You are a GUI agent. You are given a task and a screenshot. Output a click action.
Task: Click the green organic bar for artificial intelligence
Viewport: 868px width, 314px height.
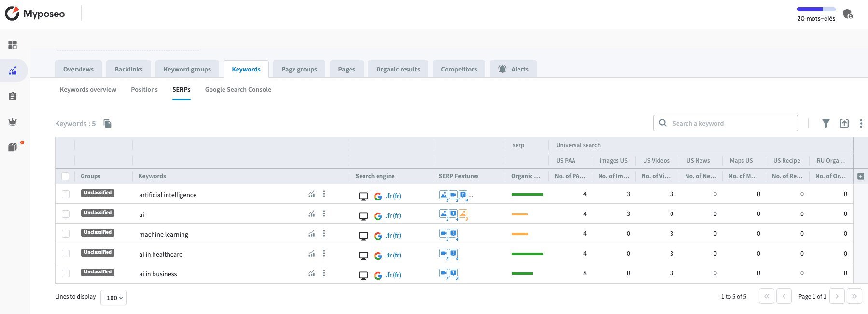tap(527, 194)
